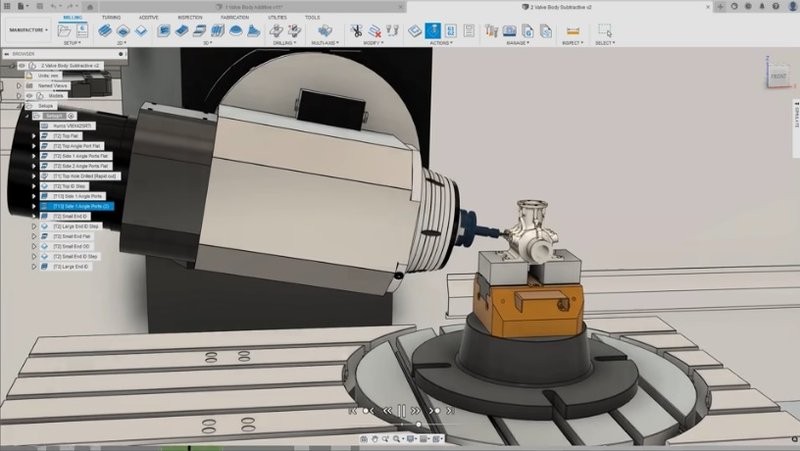Click the scissors icon in Modify
This screenshot has height=451, width=800.
[356, 31]
